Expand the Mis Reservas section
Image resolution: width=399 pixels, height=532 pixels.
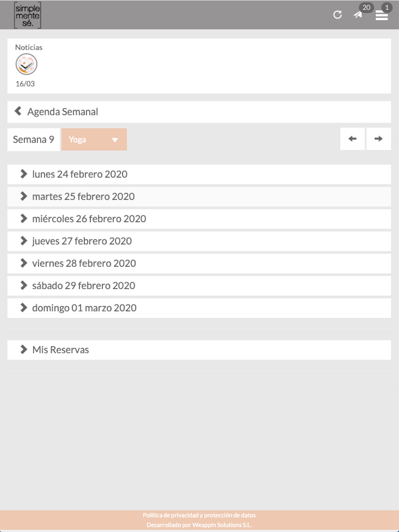[199, 350]
